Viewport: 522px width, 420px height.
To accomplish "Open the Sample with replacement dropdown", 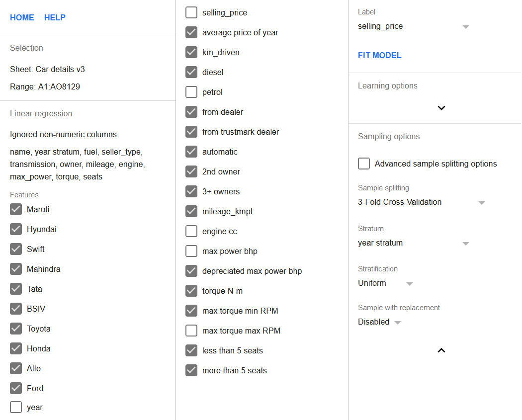I will [x=379, y=322].
